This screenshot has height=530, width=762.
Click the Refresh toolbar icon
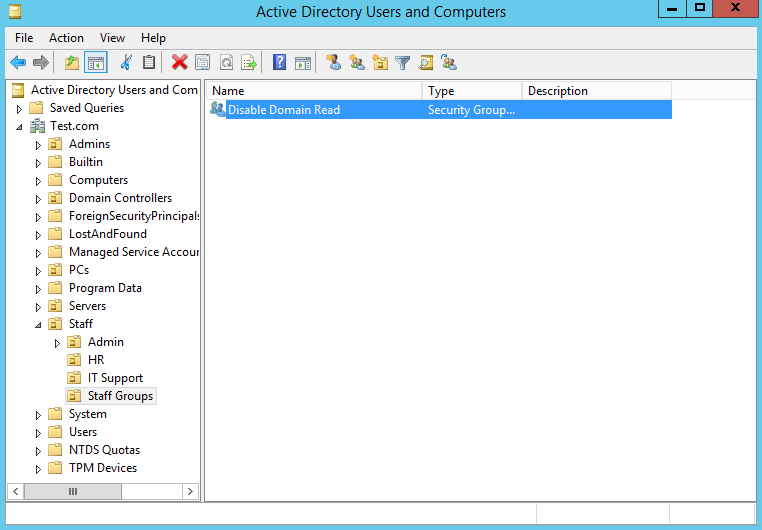(x=226, y=62)
